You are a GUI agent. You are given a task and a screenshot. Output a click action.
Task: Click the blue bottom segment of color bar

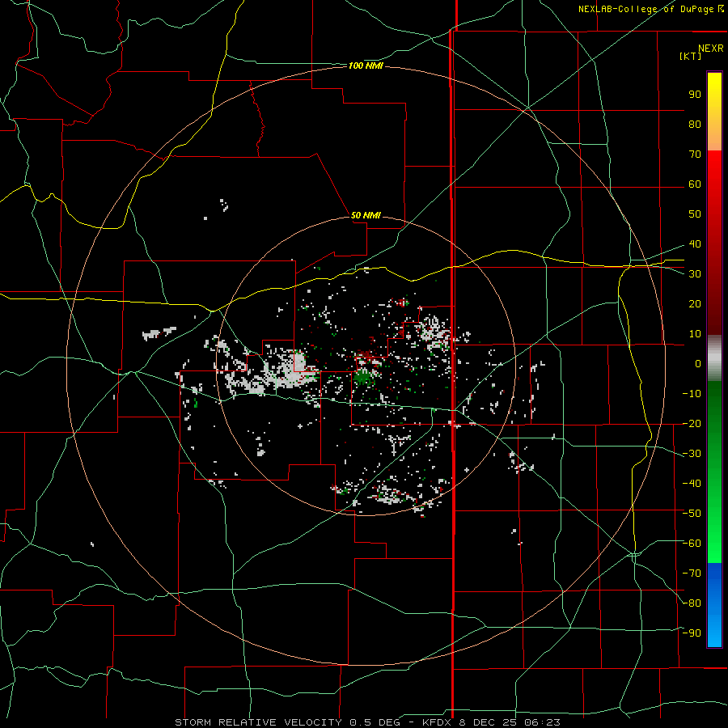click(x=714, y=605)
